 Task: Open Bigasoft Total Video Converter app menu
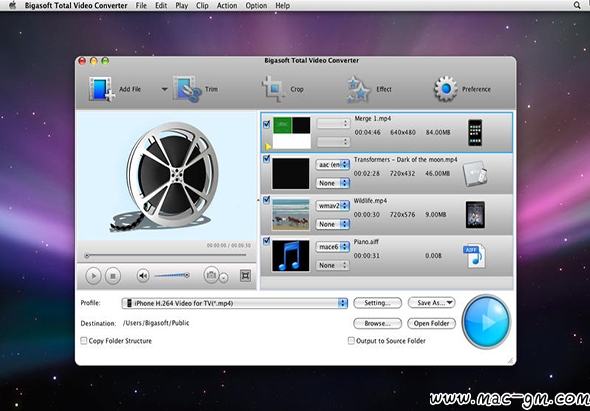76,6
